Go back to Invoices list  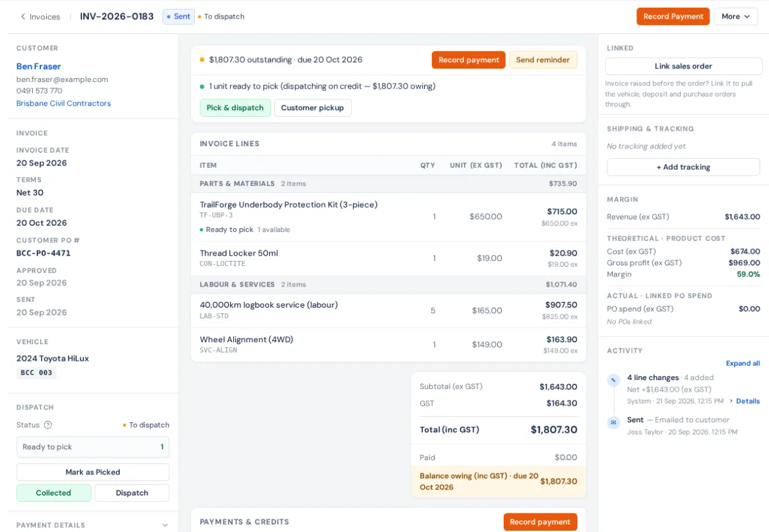click(40, 17)
